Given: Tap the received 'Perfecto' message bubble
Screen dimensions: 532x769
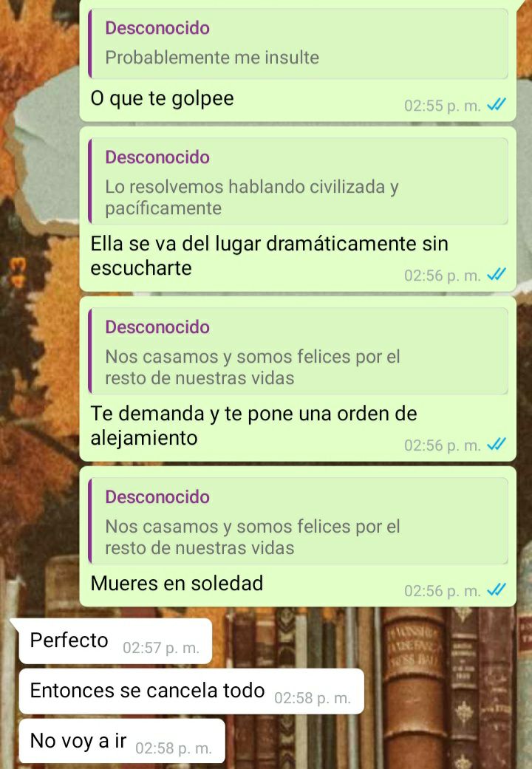Looking at the screenshot, I should coord(115,641).
